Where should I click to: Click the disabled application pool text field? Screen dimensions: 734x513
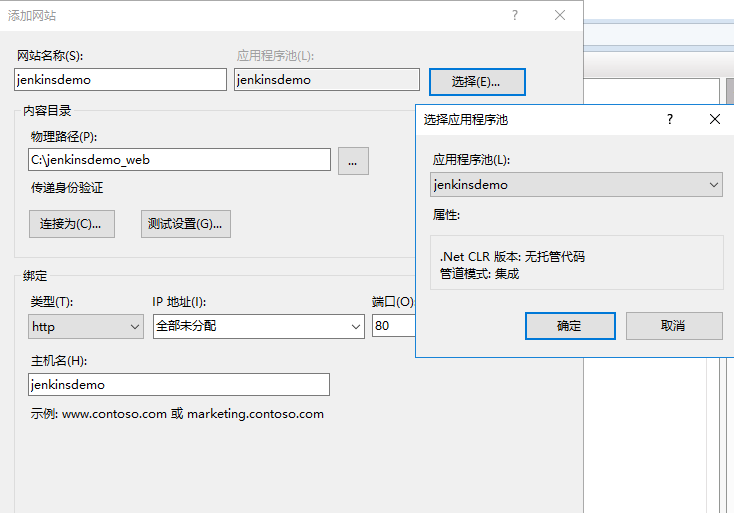[x=327, y=80]
